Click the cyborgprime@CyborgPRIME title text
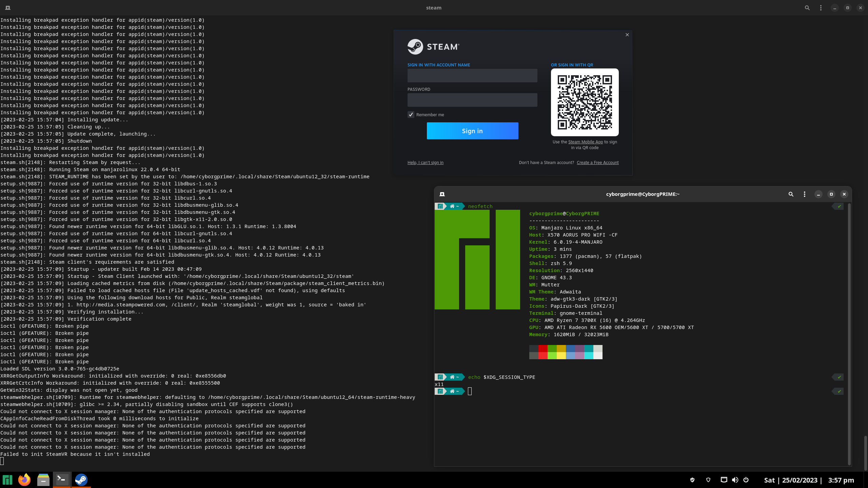The width and height of the screenshot is (868, 488). [643, 194]
